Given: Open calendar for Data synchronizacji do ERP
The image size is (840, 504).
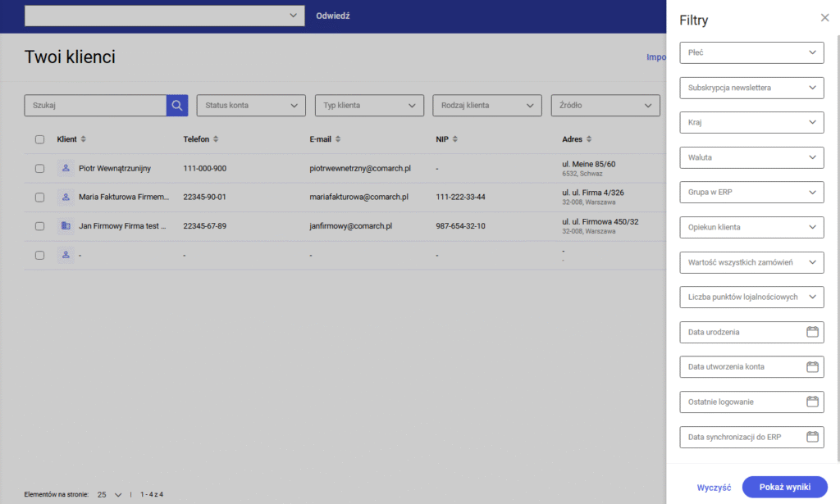Looking at the screenshot, I should coord(812,437).
